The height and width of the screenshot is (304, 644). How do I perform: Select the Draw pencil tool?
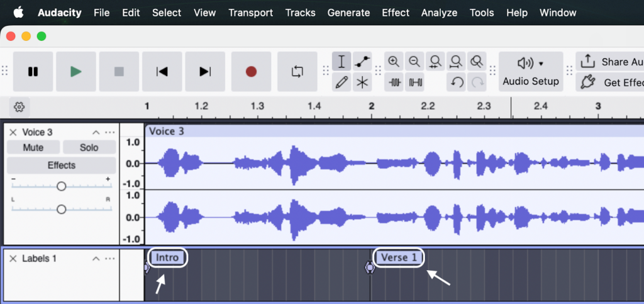click(341, 82)
